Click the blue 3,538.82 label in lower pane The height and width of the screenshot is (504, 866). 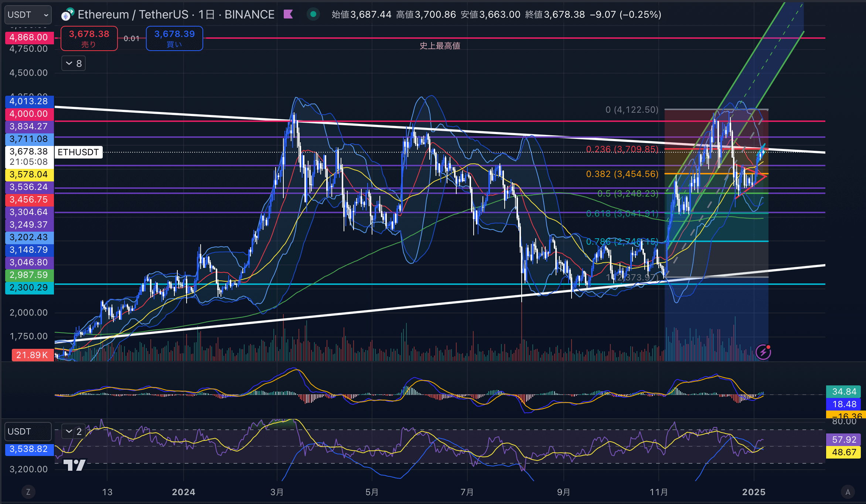[29, 449]
